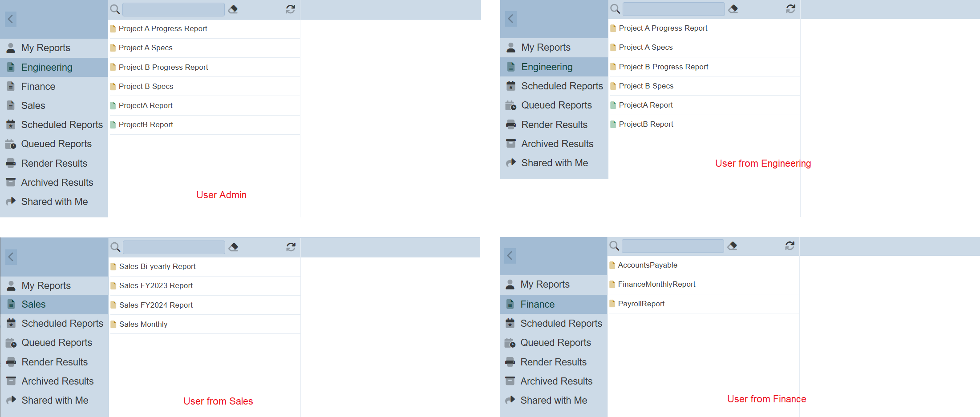Open the Sales FY2024 Report
Screen dimensions: 980x417
coord(156,305)
